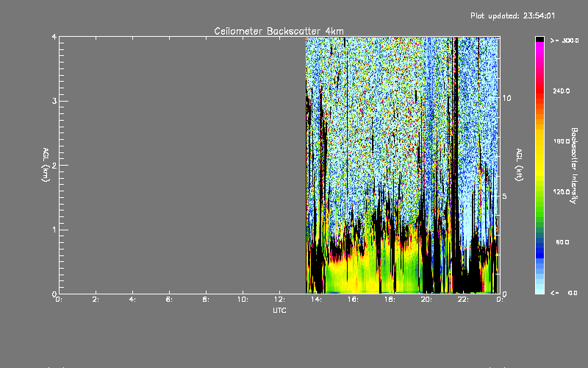Click the "6:" hour tick label

pyautogui.click(x=170, y=300)
